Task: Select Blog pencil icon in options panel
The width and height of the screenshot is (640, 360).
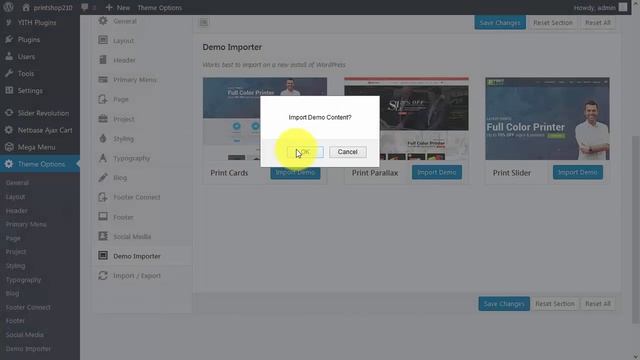Action: coord(103,177)
